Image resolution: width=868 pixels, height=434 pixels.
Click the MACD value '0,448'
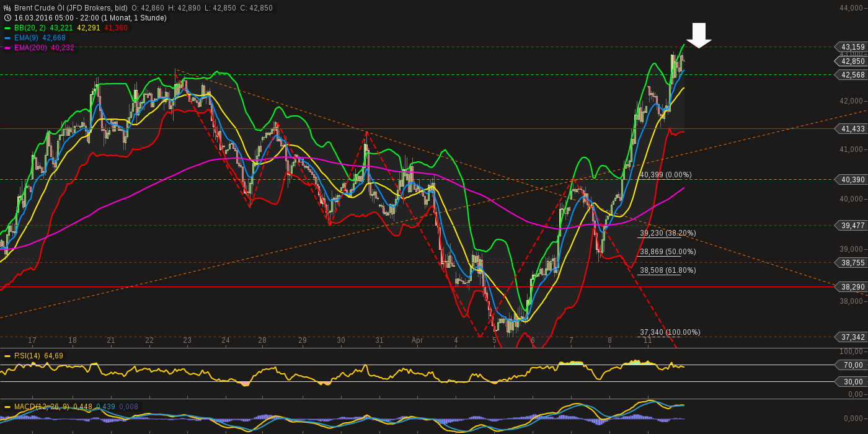click(x=83, y=407)
